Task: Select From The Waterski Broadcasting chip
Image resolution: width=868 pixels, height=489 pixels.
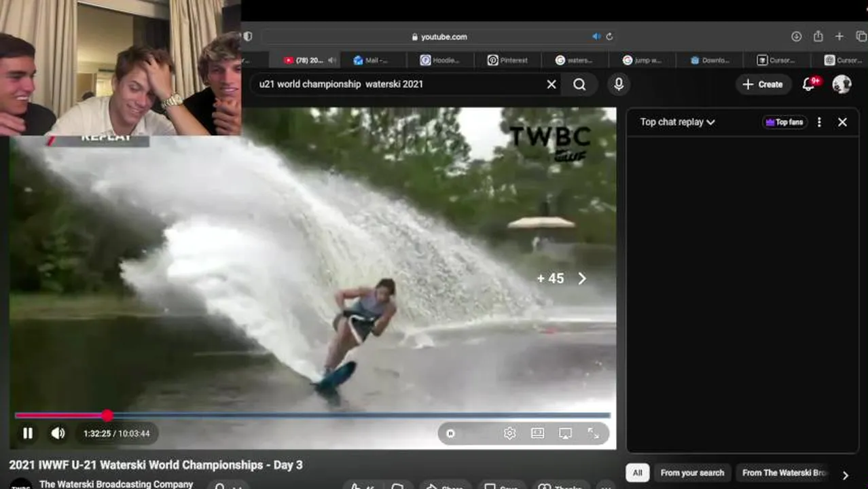Action: tap(784, 473)
